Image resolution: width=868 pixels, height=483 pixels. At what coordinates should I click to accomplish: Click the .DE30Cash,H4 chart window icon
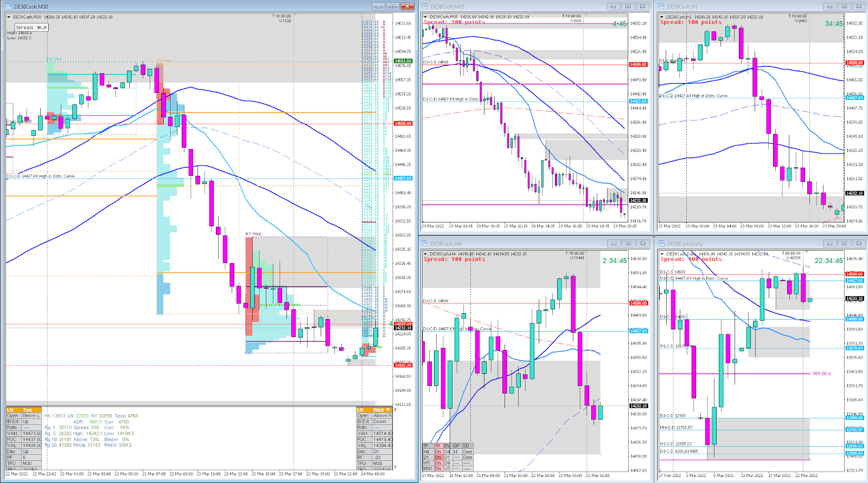[x=426, y=244]
